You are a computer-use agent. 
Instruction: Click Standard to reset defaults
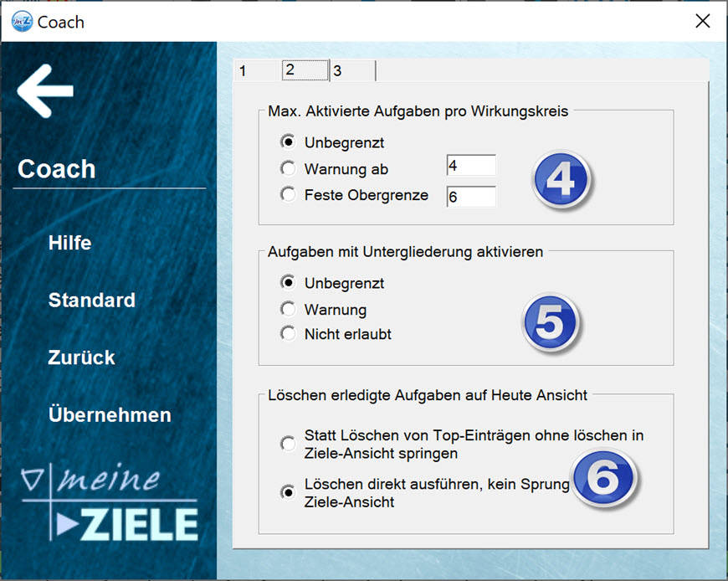point(91,301)
